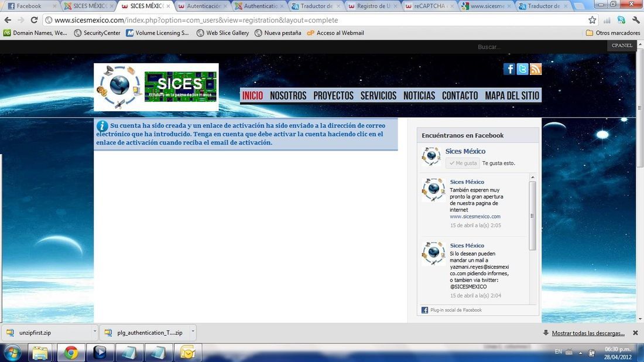Open Otros marcadores folder
This screenshot has width=644, height=362.
[x=613, y=33]
